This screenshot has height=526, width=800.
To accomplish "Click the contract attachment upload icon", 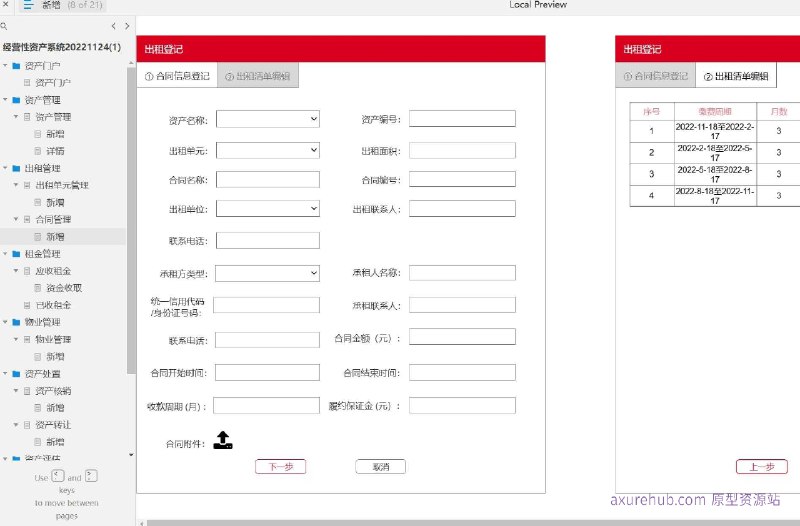I will (x=223, y=440).
